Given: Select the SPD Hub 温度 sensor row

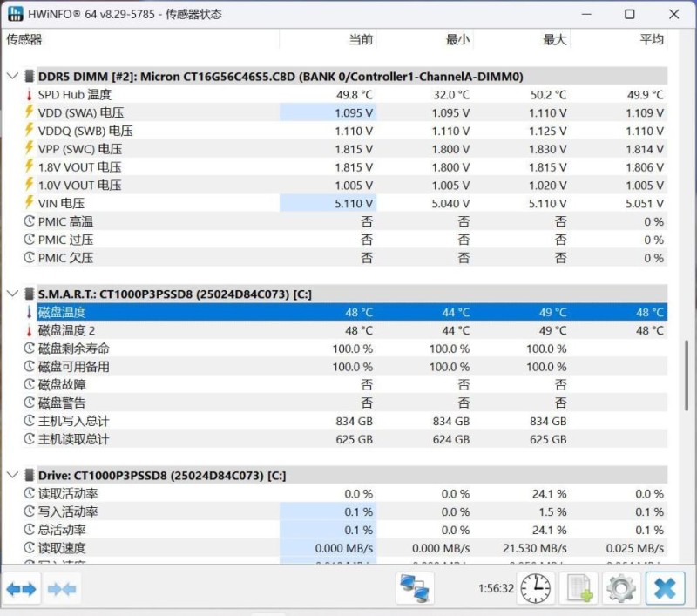Looking at the screenshot, I should click(74, 95).
